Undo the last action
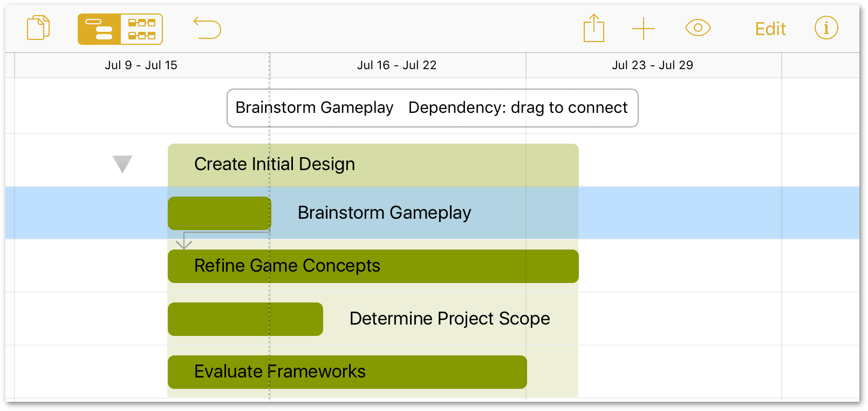 point(207,28)
